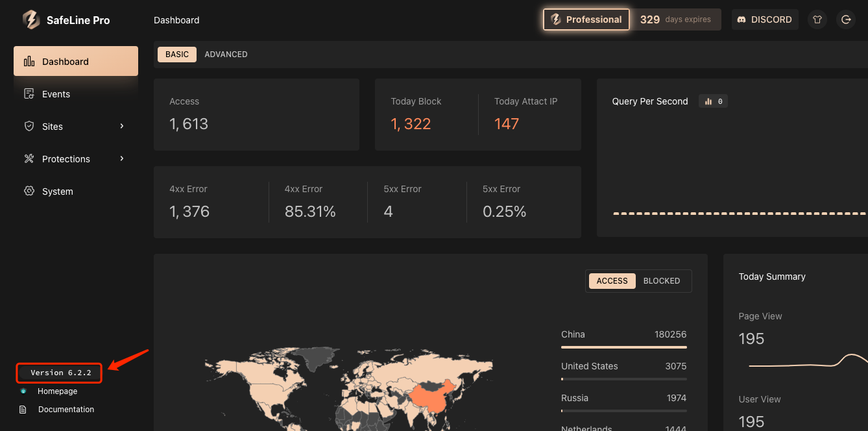Screen dimensions: 868x431
Task: Click the logout icon in header
Action: click(846, 19)
